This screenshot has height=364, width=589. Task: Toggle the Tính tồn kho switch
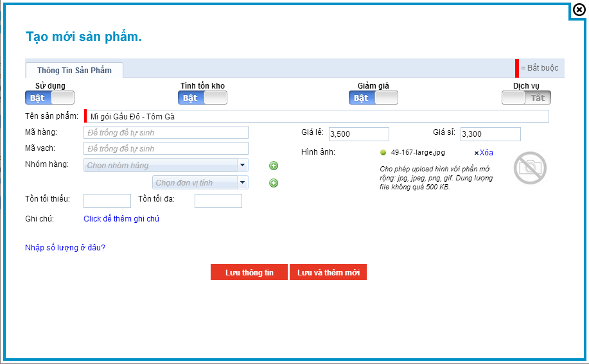click(x=202, y=98)
